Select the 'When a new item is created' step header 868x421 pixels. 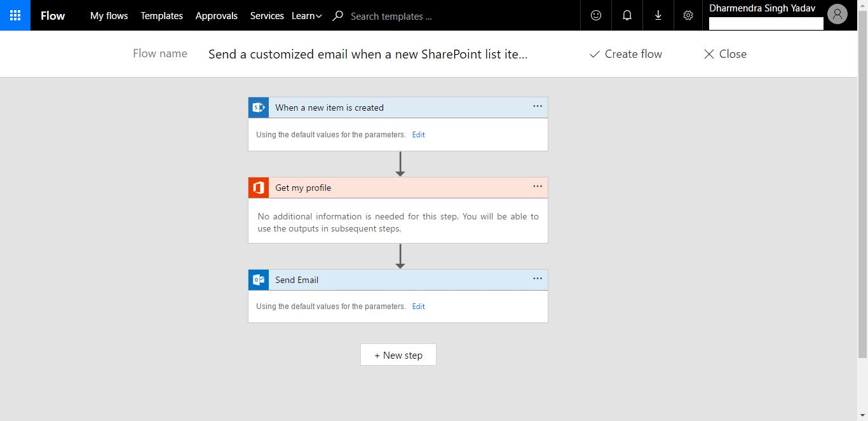click(398, 107)
